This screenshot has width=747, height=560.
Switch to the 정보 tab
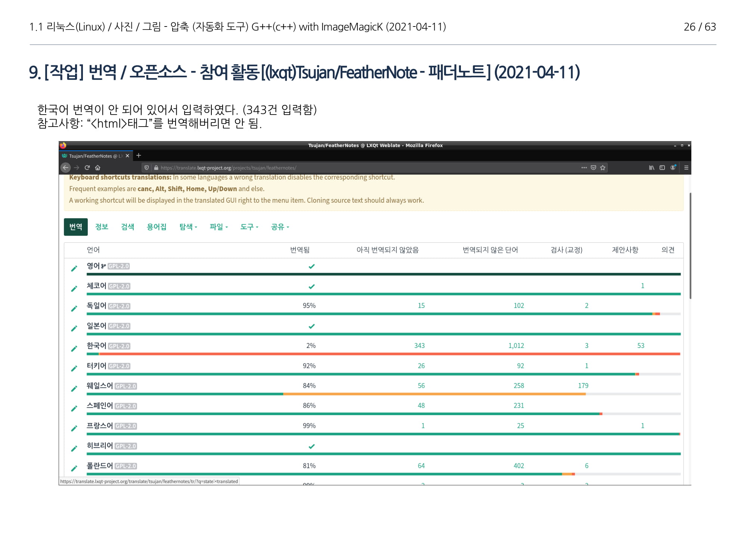pyautogui.click(x=102, y=227)
